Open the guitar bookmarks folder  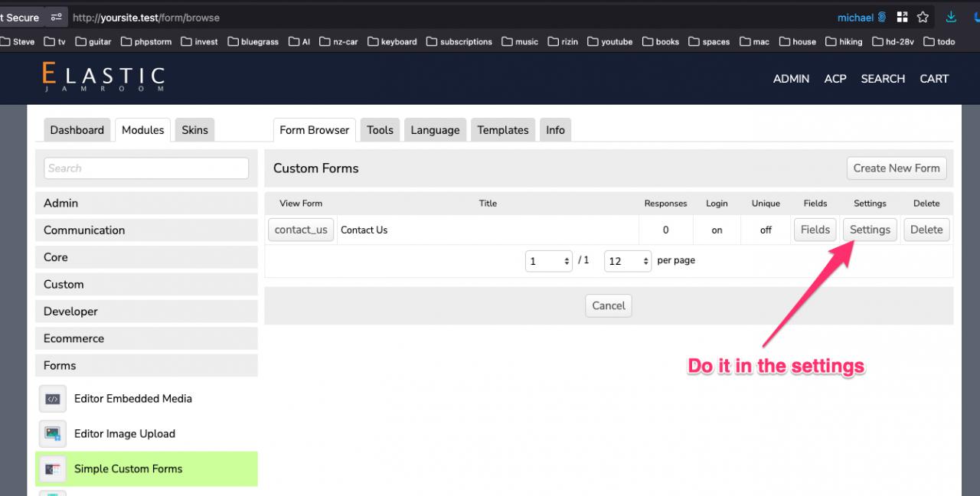pos(94,41)
